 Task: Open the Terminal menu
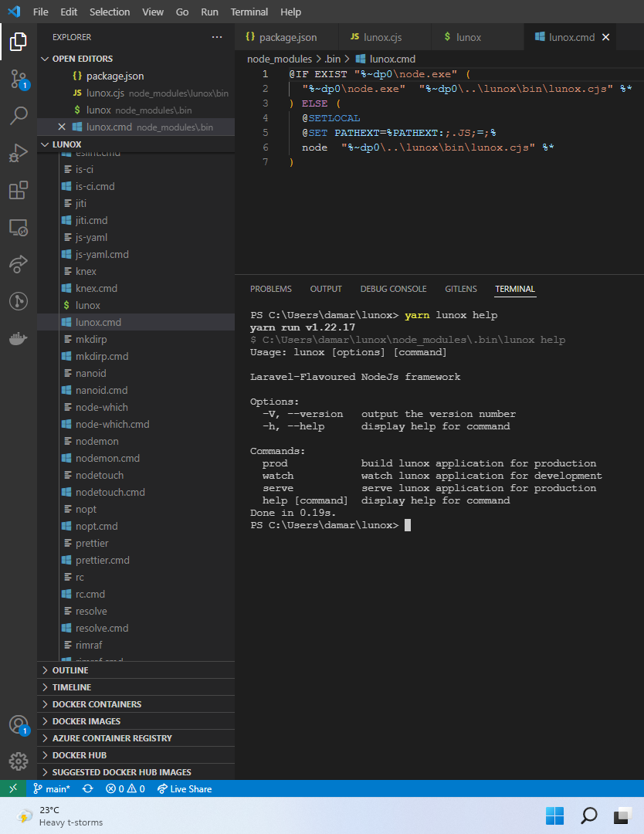click(x=249, y=12)
